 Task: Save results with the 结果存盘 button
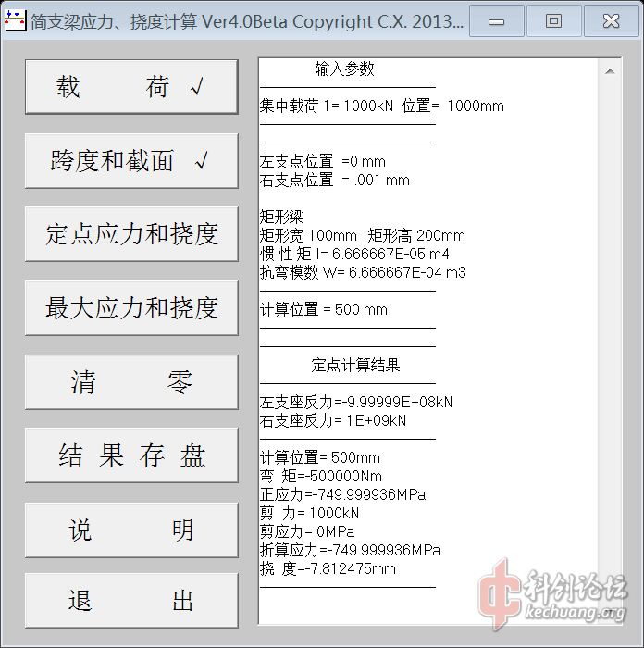point(130,455)
